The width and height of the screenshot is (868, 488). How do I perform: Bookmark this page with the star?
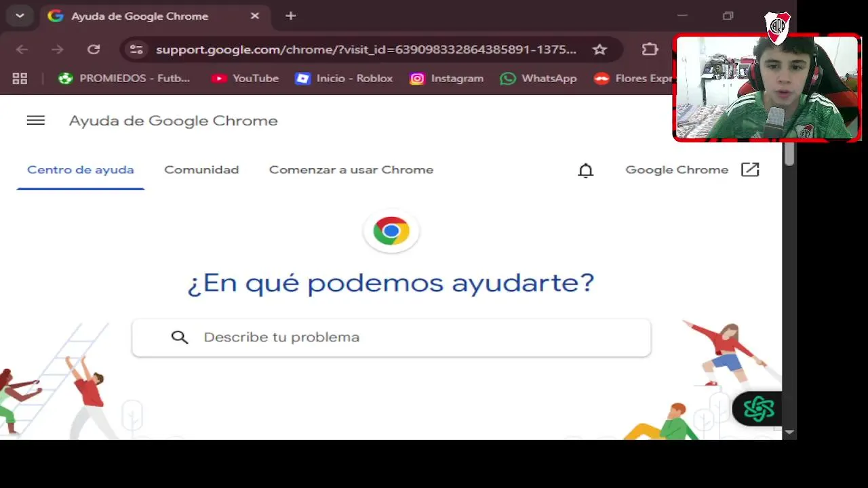click(x=599, y=49)
